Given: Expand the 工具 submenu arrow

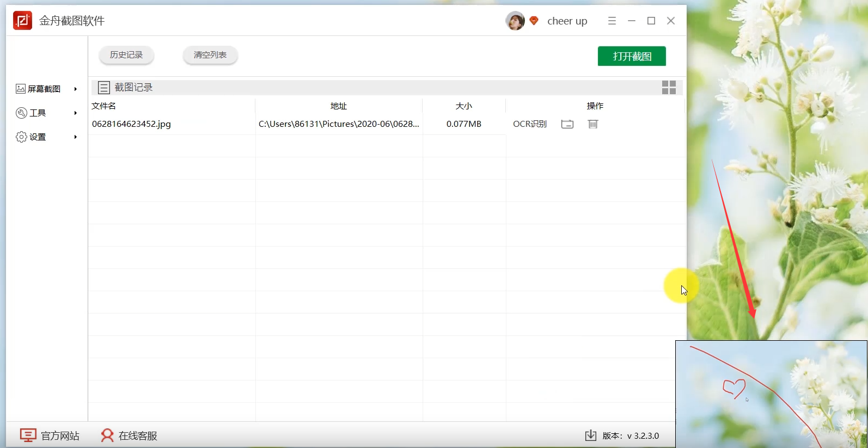Looking at the screenshot, I should (76, 113).
